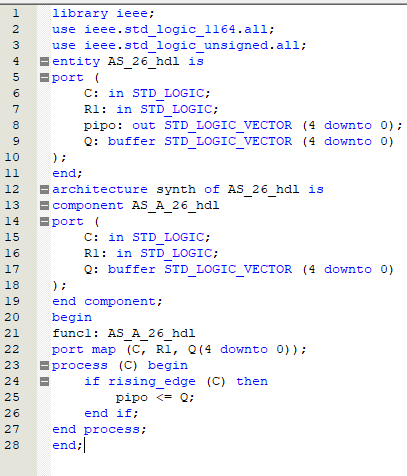The image size is (407, 476).
Task: Click 'end component;' text
Action: pos(107,302)
